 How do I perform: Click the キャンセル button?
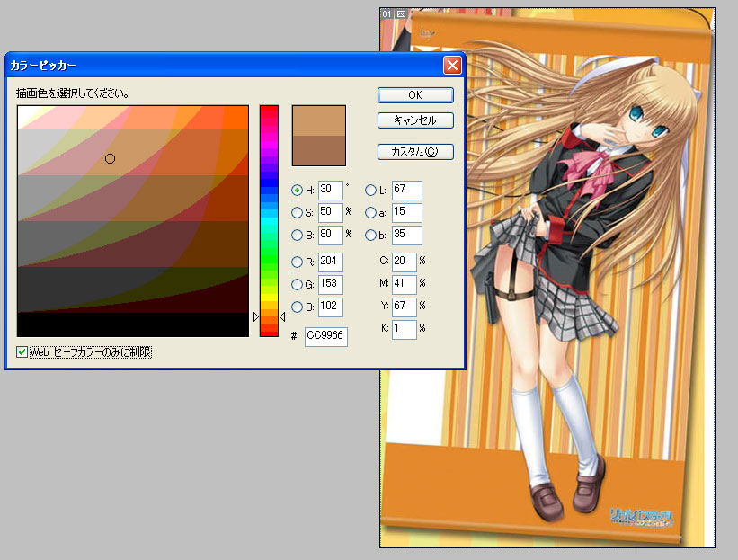point(415,120)
